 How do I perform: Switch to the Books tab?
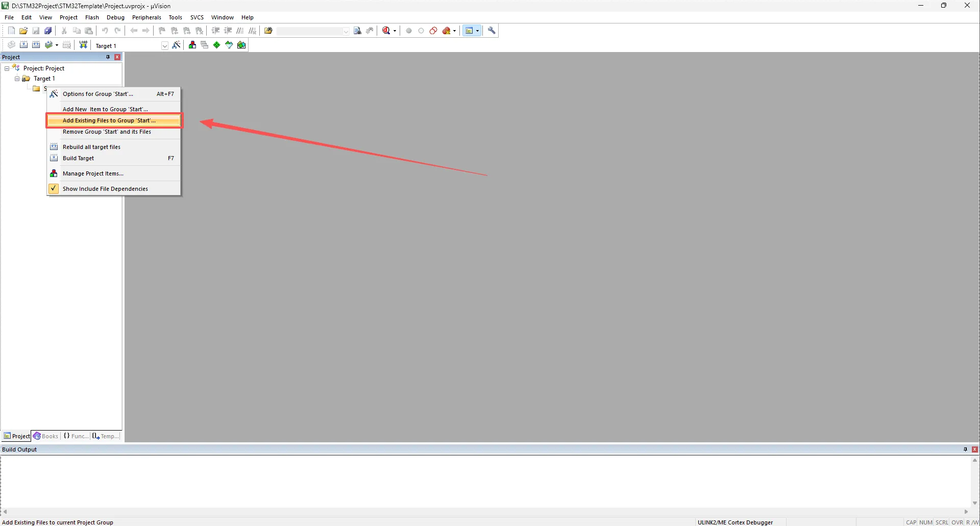46,436
